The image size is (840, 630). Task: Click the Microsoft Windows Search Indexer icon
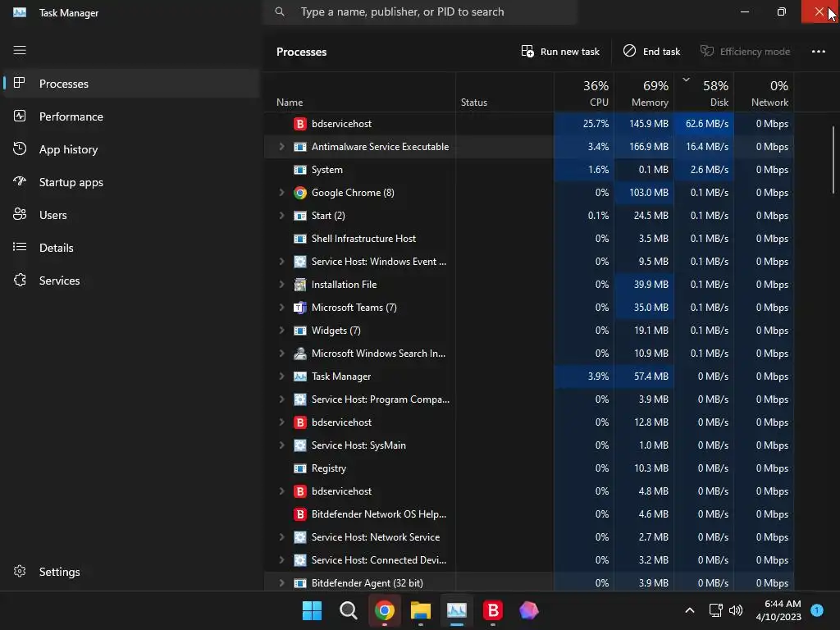300,354
